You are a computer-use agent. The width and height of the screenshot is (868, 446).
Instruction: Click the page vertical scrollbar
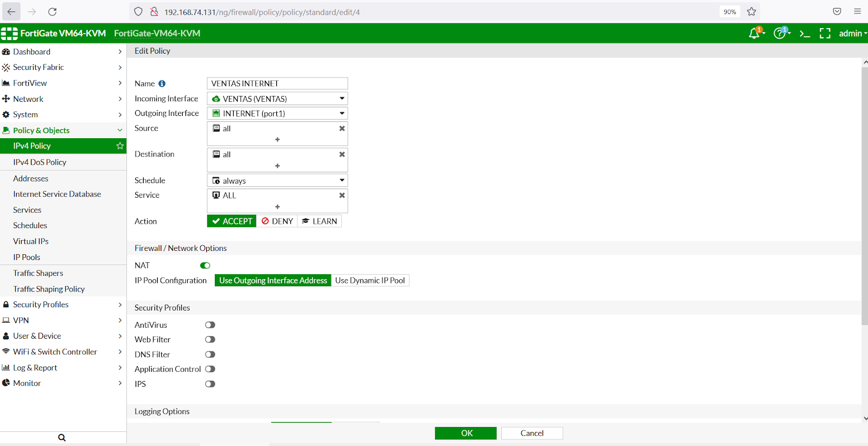tap(865, 195)
